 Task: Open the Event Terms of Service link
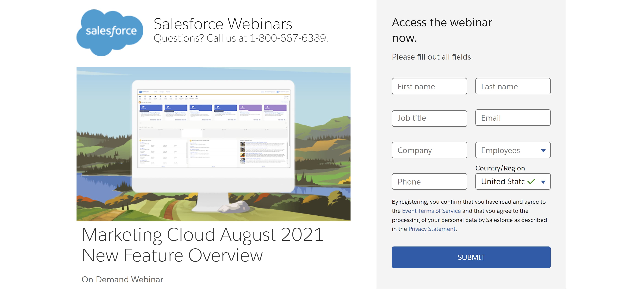[431, 211]
